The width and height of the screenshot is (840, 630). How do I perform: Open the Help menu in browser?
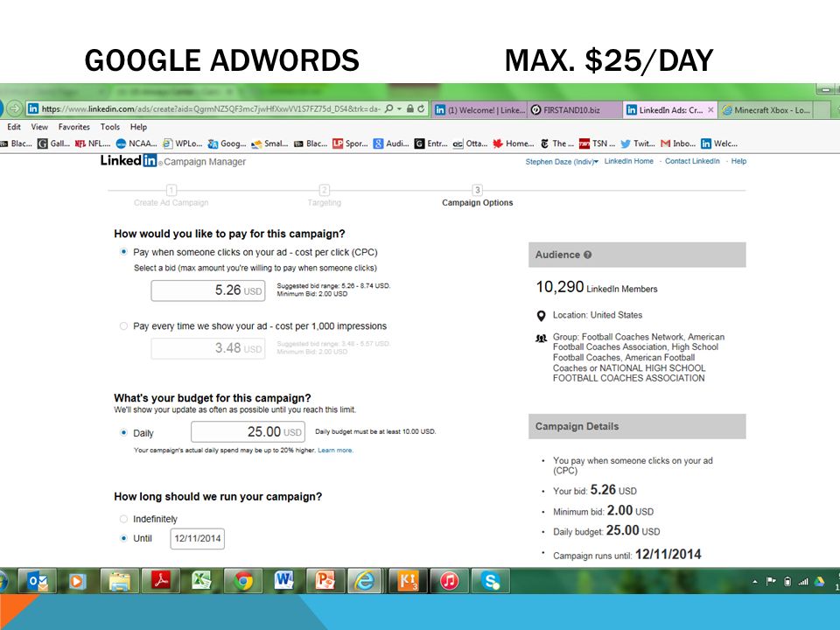click(x=138, y=127)
